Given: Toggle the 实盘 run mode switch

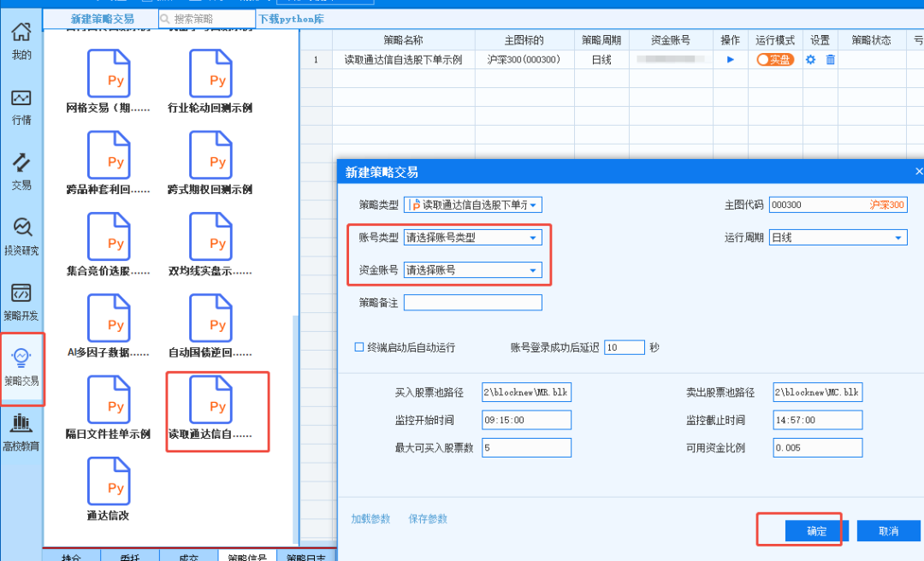Looking at the screenshot, I should [775, 60].
